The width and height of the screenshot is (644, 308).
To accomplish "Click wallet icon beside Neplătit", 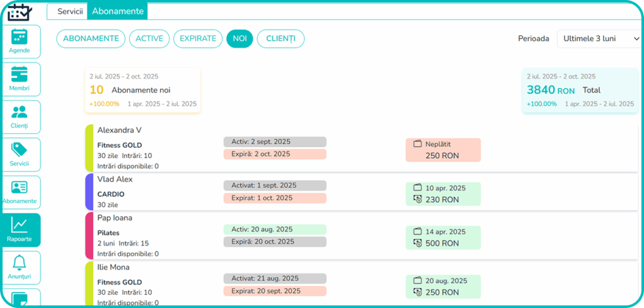I will pyautogui.click(x=416, y=144).
